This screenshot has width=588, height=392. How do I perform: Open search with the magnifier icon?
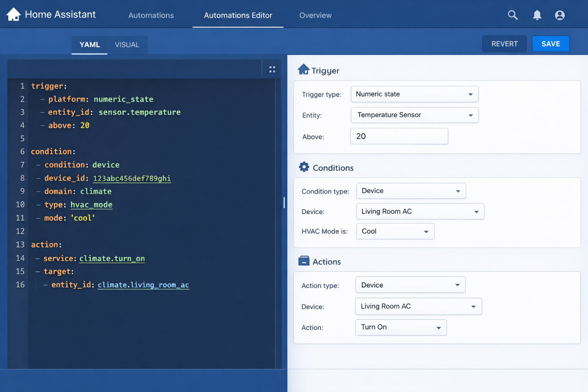tap(513, 15)
